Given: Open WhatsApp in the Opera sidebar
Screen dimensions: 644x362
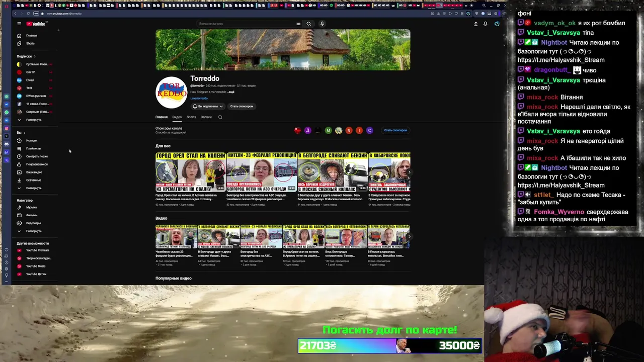Looking at the screenshot, I should (x=7, y=113).
